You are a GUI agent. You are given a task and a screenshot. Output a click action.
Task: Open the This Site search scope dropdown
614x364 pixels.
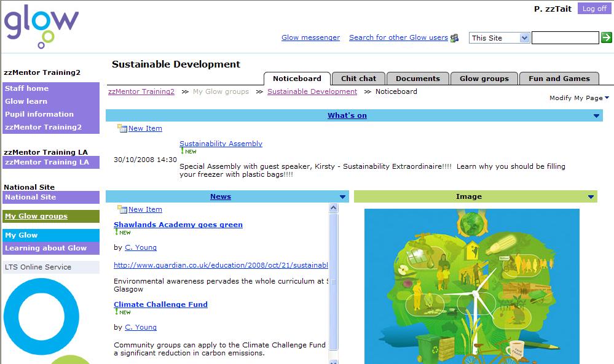click(500, 38)
